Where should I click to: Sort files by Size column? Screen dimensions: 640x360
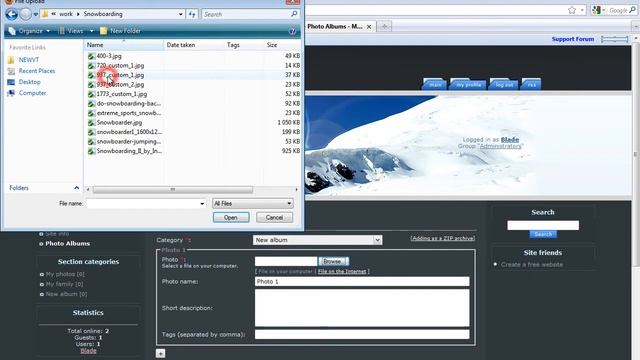pos(282,45)
